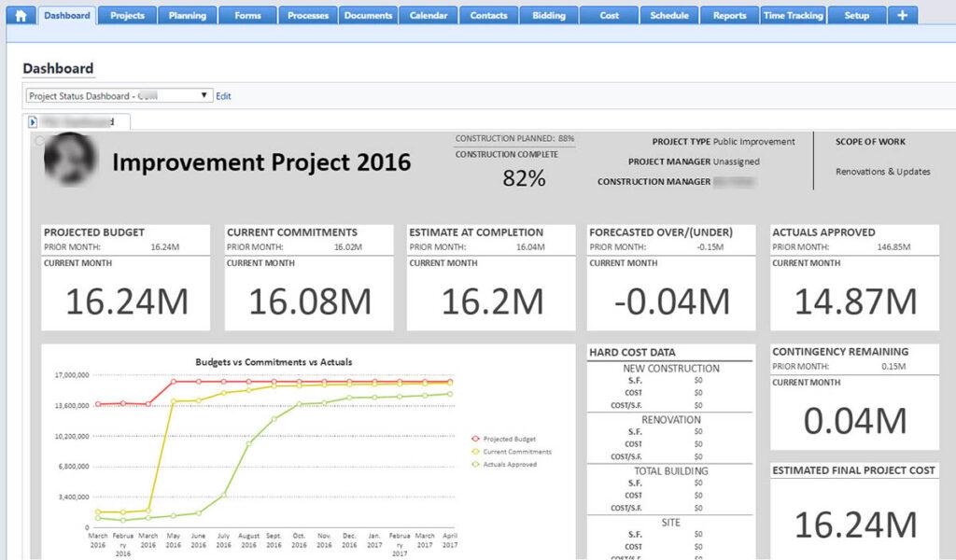Hide the Actuals Approved legend series
This screenshot has width=956, height=560.
click(509, 464)
